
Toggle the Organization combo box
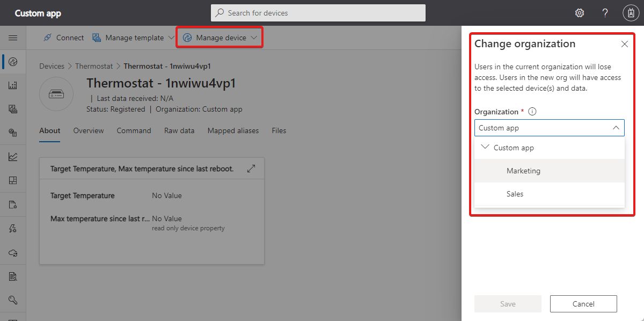pyautogui.click(x=550, y=128)
